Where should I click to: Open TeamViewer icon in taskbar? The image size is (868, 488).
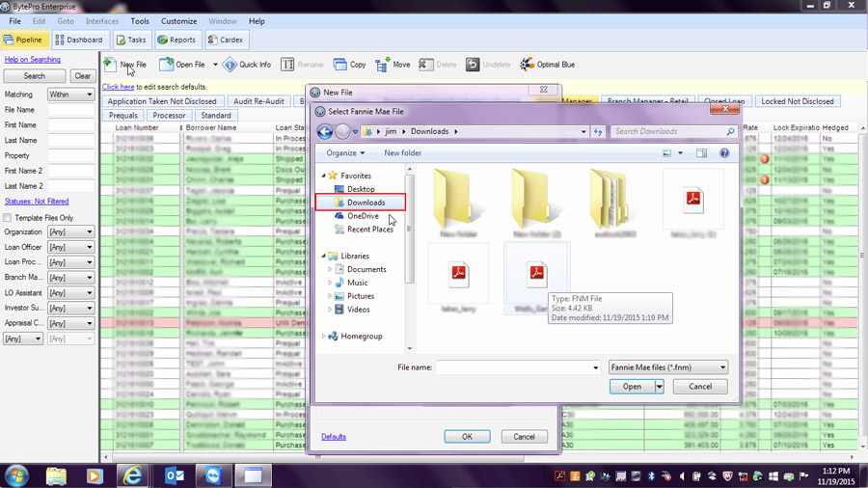213,475
